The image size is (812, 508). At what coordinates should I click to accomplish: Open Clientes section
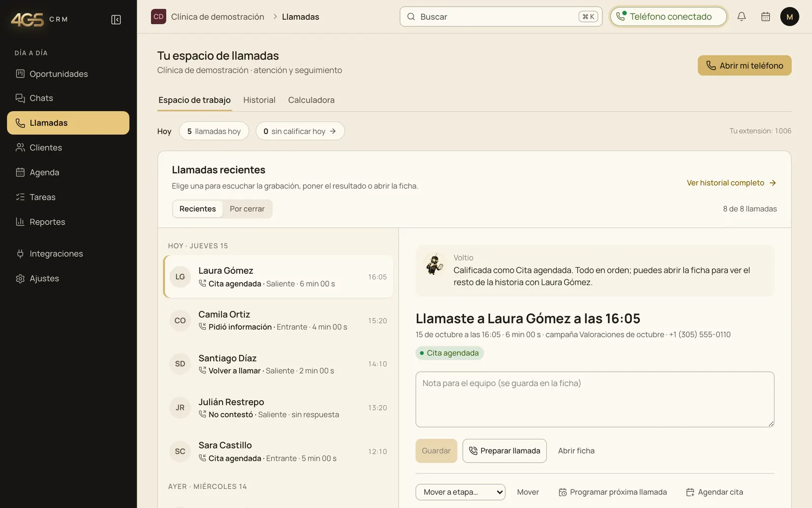click(68, 148)
